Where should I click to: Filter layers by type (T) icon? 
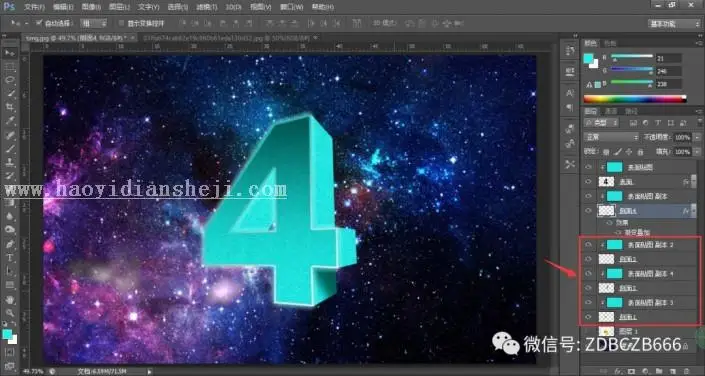tap(658, 123)
